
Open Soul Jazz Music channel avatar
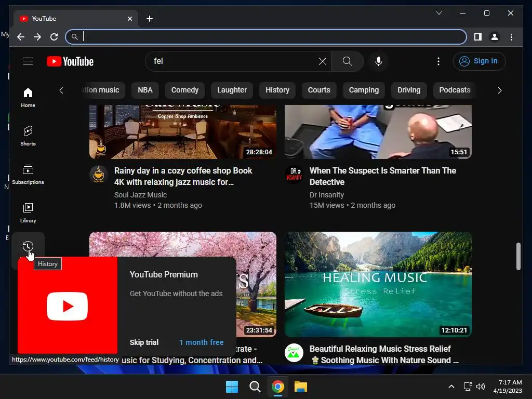click(98, 175)
